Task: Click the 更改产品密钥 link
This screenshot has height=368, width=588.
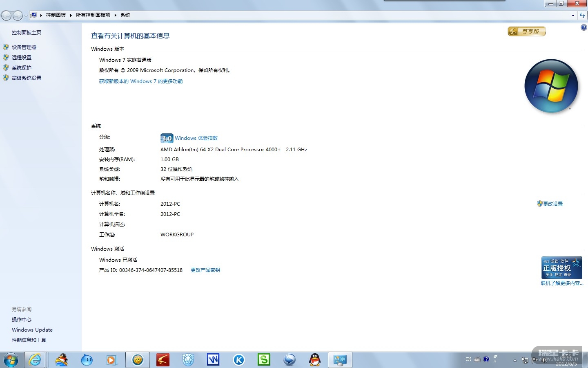Action: tap(205, 270)
